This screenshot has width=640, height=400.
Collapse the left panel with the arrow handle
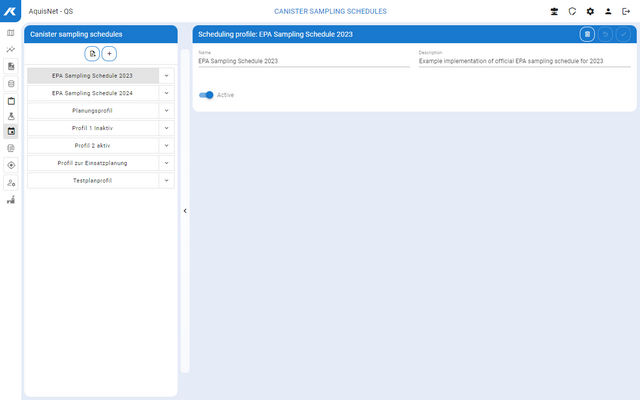[185, 211]
